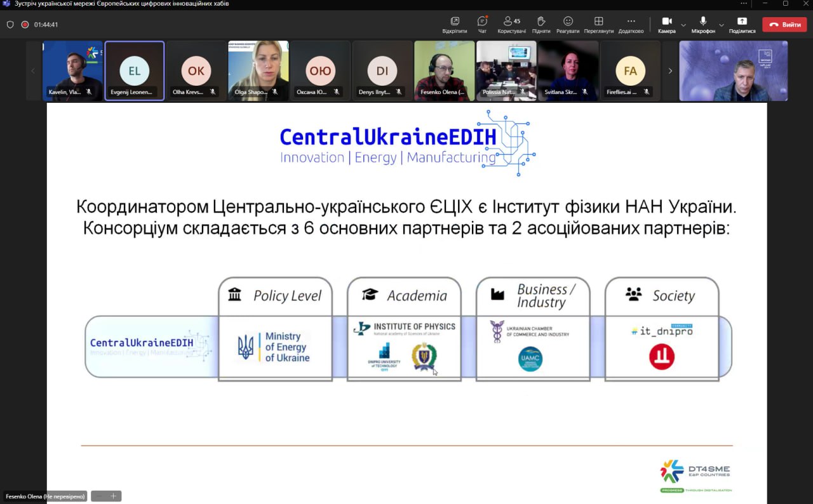Image resolution: width=813 pixels, height=504 pixels.
Task: Leave the meeting with Вийти button
Action: [784, 24]
